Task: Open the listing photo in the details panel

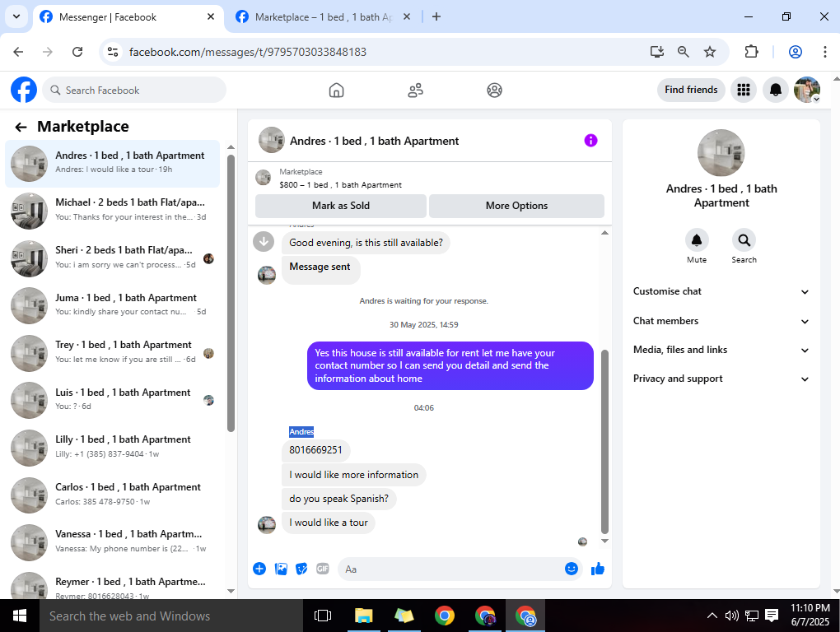Action: pyautogui.click(x=721, y=153)
